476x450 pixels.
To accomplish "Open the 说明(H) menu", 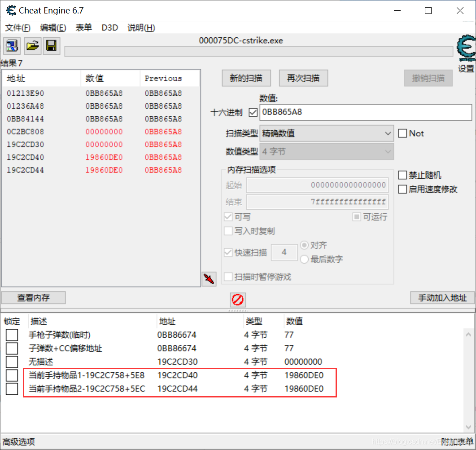I will 141,28.
